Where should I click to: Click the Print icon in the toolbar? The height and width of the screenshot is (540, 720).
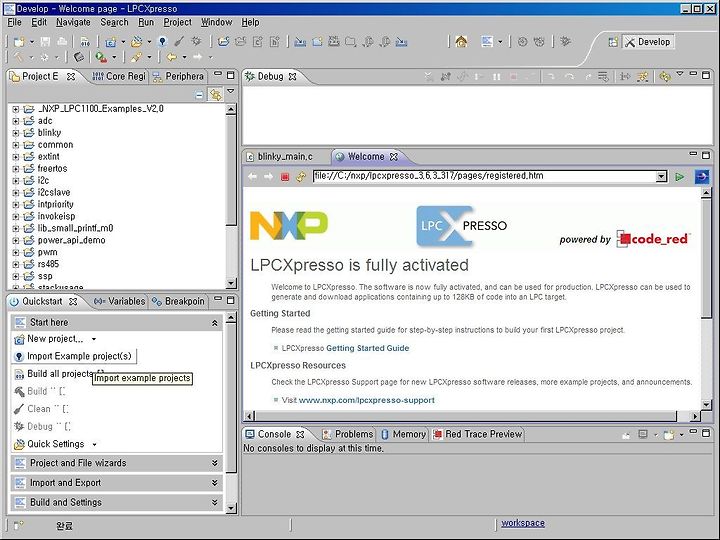point(62,42)
